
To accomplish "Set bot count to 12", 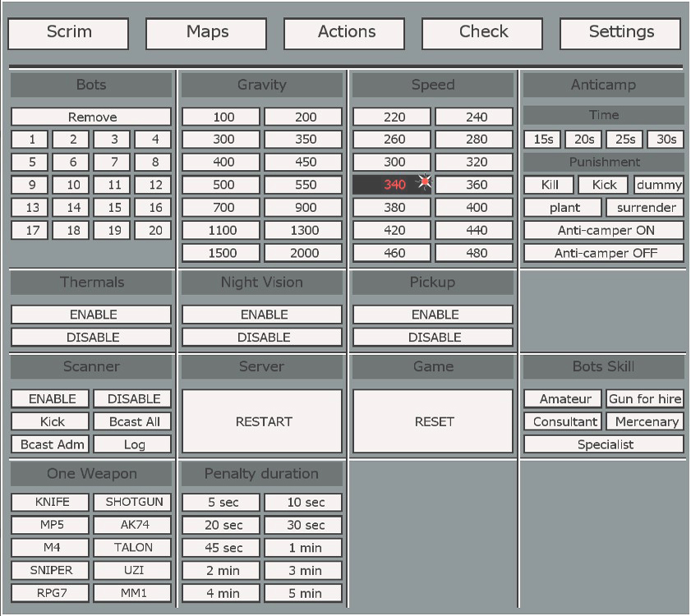I will click(x=155, y=185).
